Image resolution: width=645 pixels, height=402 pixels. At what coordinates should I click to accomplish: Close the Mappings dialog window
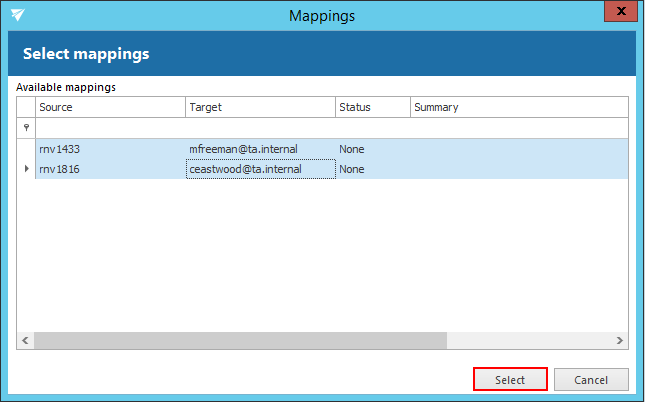click(x=620, y=14)
